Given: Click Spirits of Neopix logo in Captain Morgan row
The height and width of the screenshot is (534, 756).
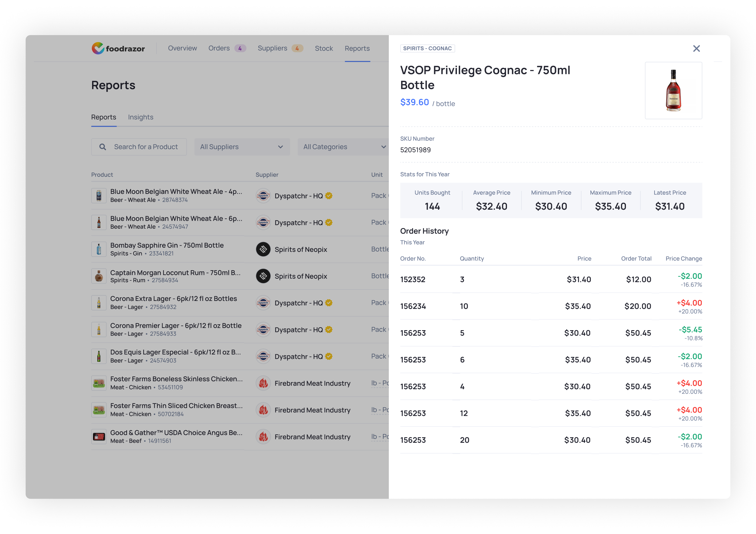Looking at the screenshot, I should 263,276.
